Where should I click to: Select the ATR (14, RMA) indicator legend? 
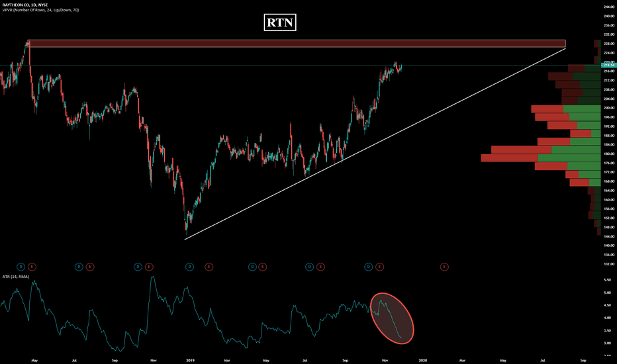16,277
